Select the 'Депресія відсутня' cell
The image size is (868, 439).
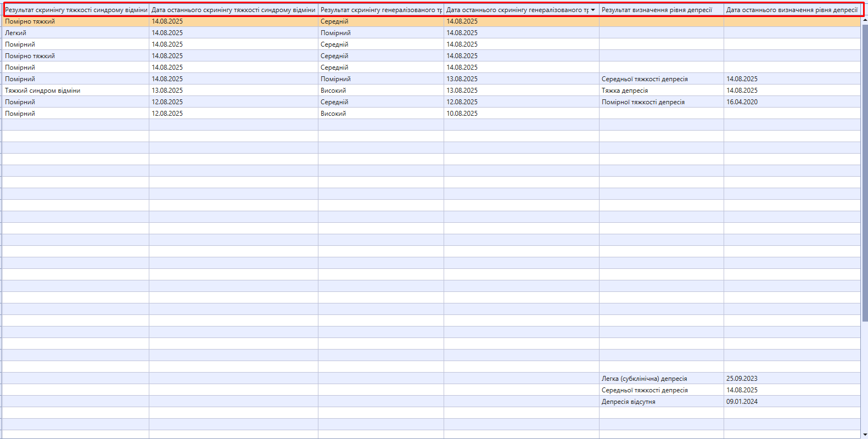point(628,402)
